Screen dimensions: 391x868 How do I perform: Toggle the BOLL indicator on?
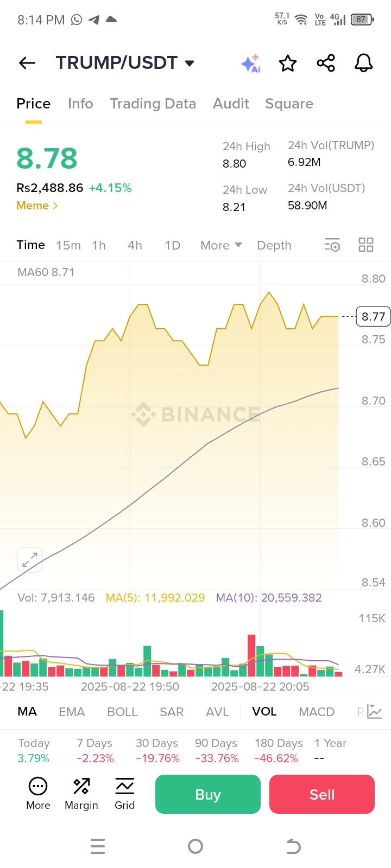tap(122, 711)
